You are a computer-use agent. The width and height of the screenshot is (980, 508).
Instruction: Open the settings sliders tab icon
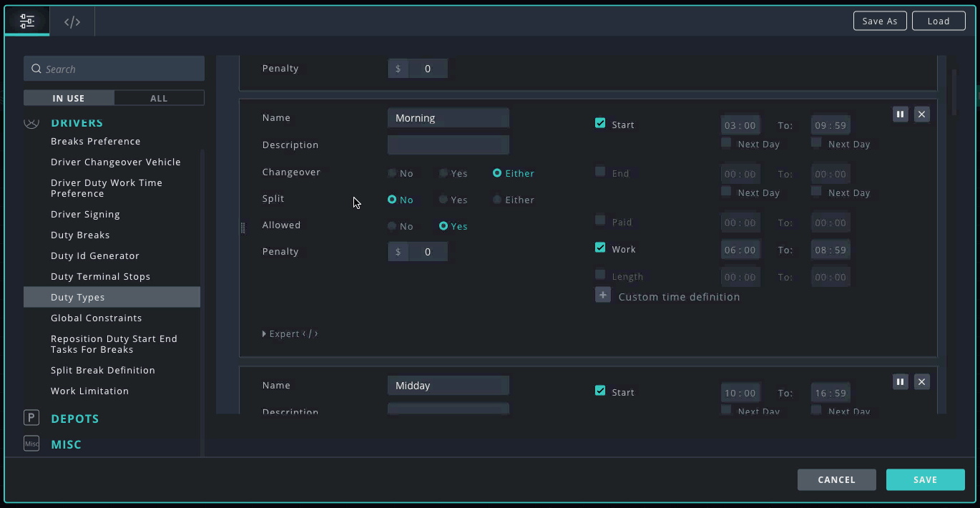27,21
